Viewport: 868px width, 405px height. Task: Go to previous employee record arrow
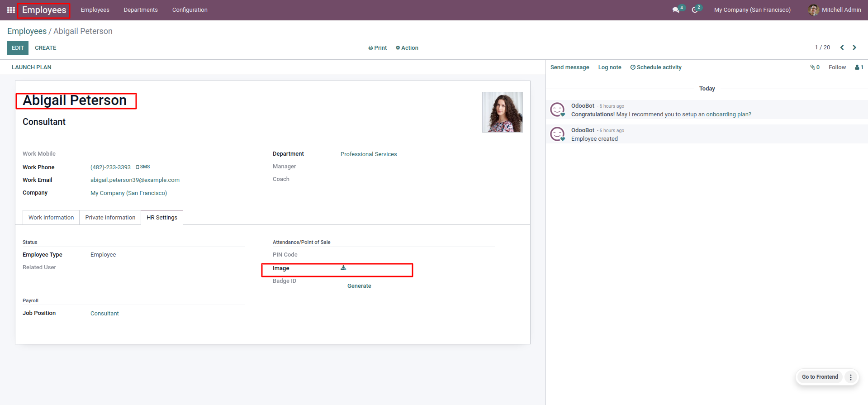tap(842, 48)
